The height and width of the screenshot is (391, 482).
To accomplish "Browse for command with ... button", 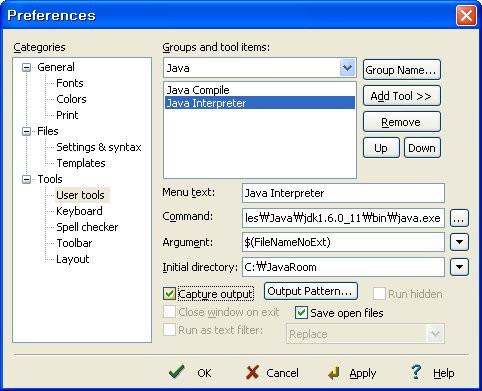I will coord(459,218).
